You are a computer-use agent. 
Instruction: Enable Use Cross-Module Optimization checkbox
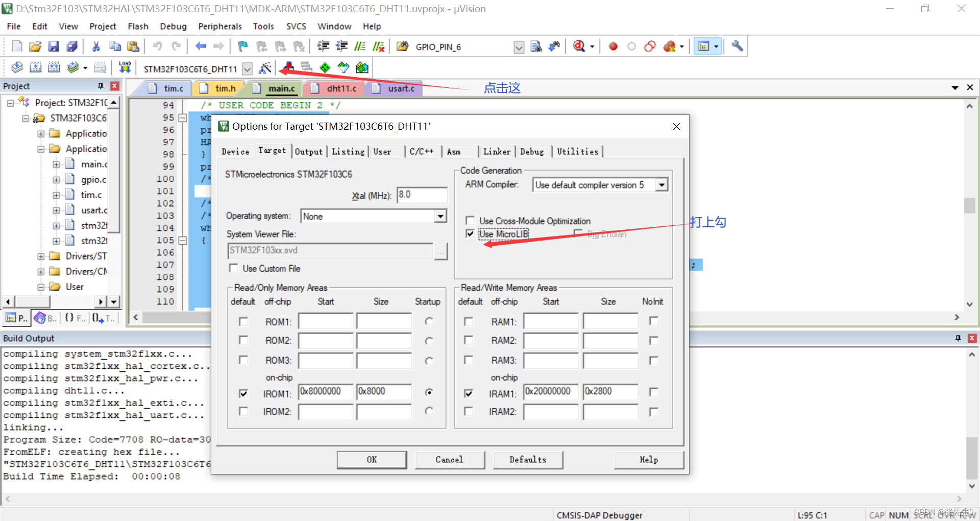(x=470, y=220)
